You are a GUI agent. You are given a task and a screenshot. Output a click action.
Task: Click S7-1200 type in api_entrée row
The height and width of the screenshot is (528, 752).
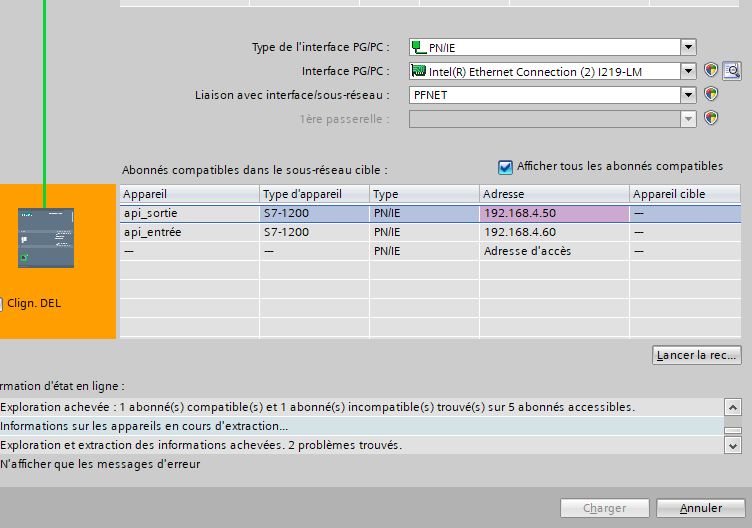tap(315, 232)
